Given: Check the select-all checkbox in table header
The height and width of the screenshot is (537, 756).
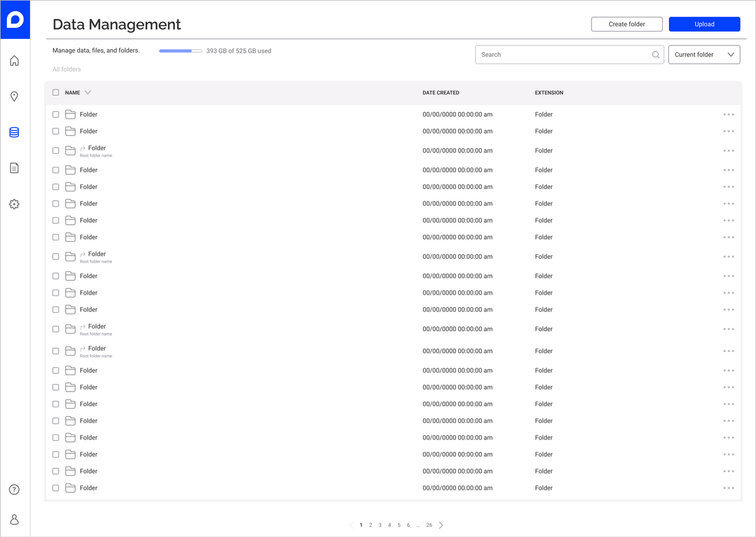Looking at the screenshot, I should point(55,92).
